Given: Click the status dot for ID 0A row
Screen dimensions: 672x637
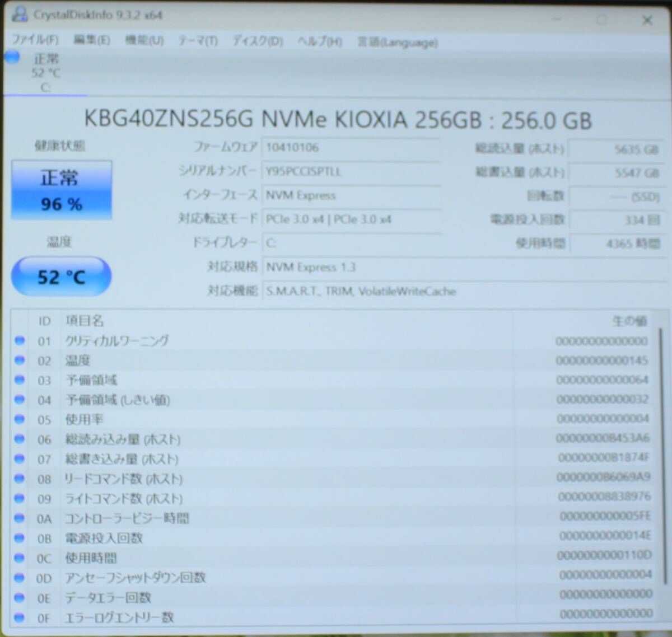Looking at the screenshot, I should pos(20,518).
